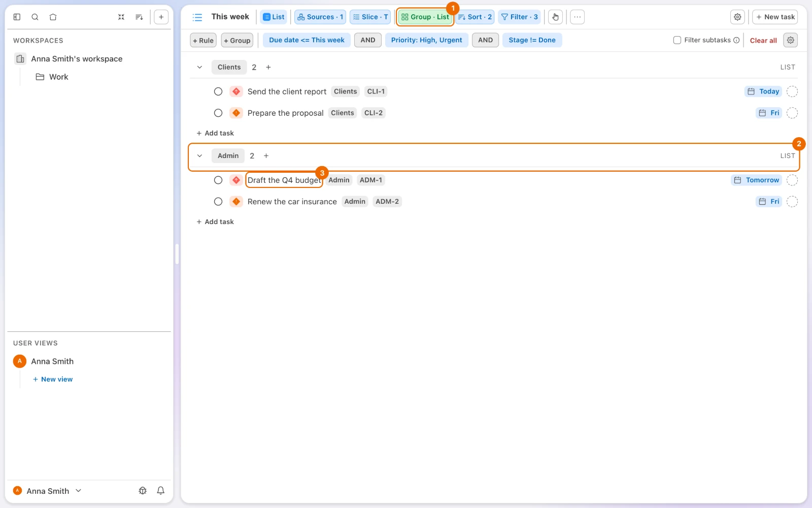Click assignee circle on Draft the Q4 budget row

pyautogui.click(x=792, y=180)
